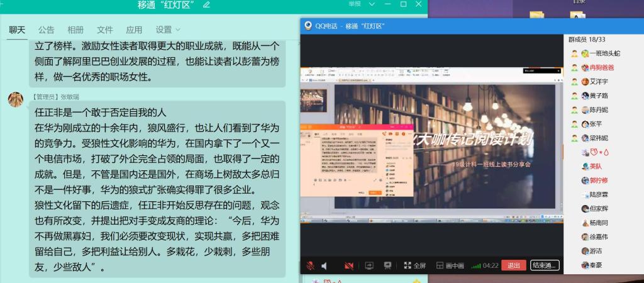The height and width of the screenshot is (283, 644).
Task: Enter full screen (全屏) mode
Action: [x=414, y=265]
